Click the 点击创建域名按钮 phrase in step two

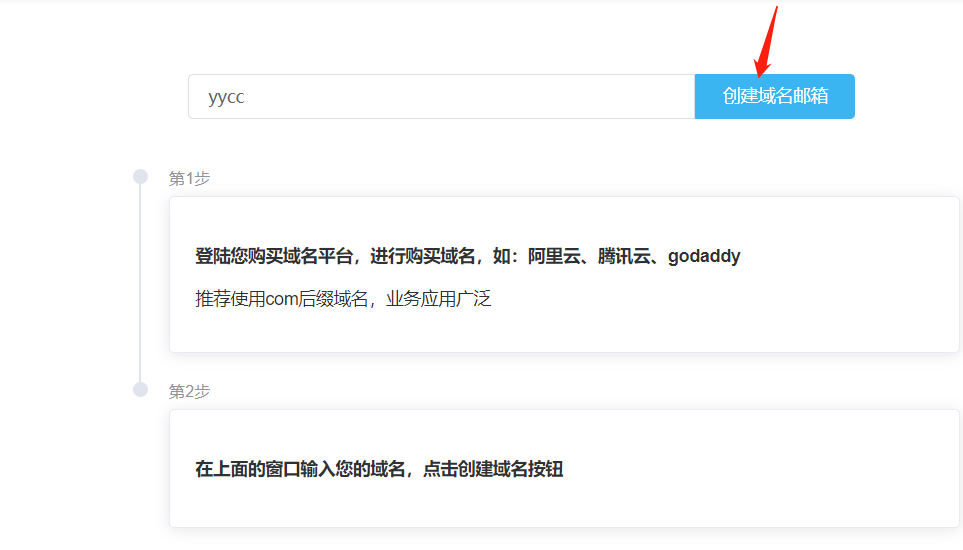[x=493, y=469]
